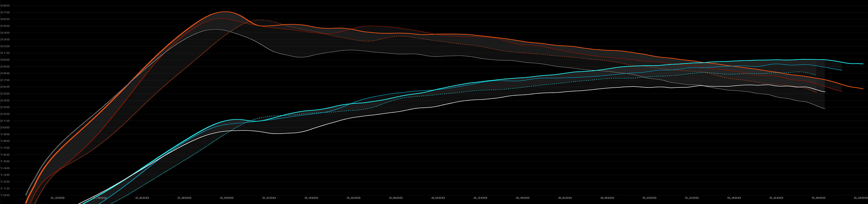Click the right end of the bright cyan curve
868x204 pixels.
863,64
